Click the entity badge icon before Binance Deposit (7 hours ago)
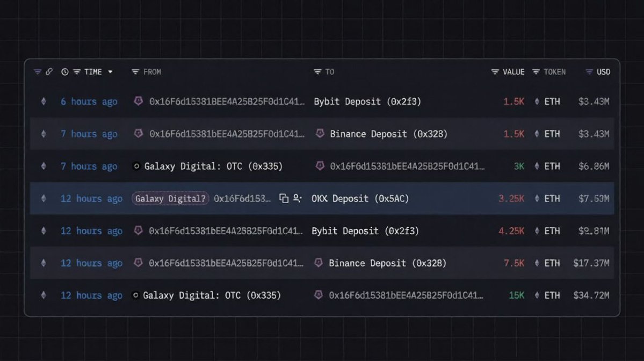Image resolution: width=644 pixels, height=361 pixels. [x=320, y=133]
